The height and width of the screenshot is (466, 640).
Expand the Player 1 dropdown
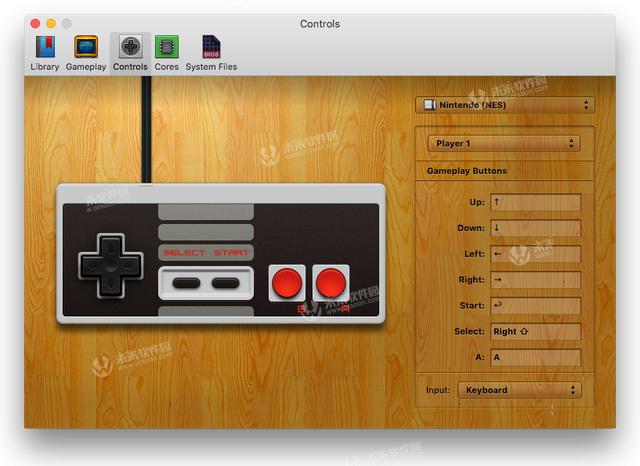click(x=504, y=143)
